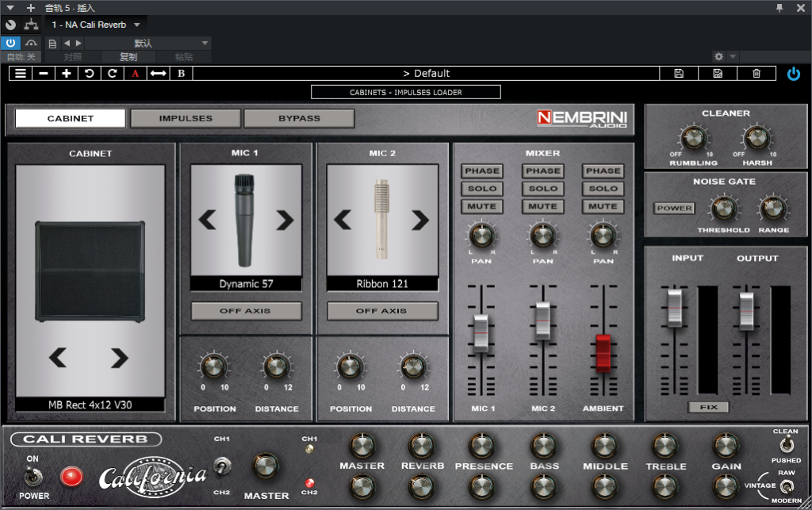
Task: Click the red Ambient fader
Action: (x=603, y=354)
